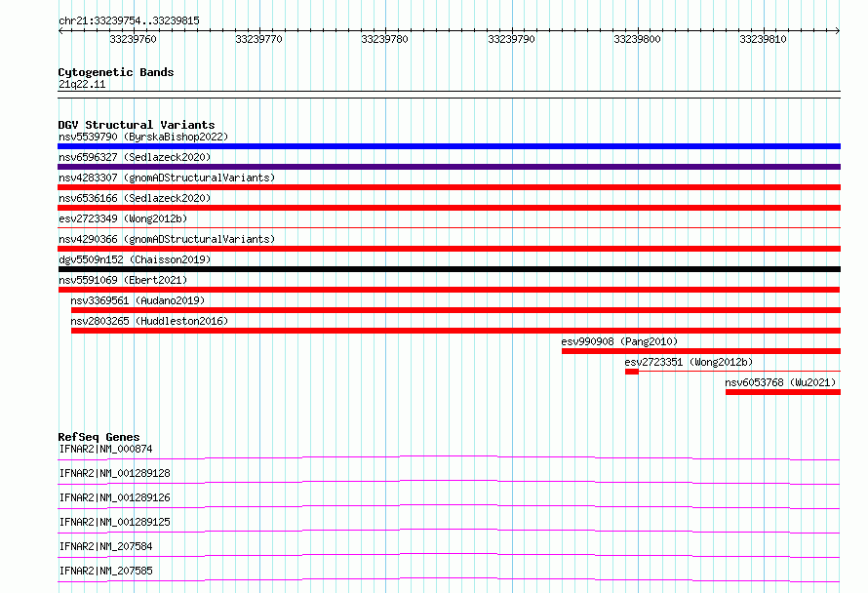Screen dimensions: 868x593
Task: Click dgv5509n152 (Chaisson2019) label
Action: pyautogui.click(x=135, y=259)
